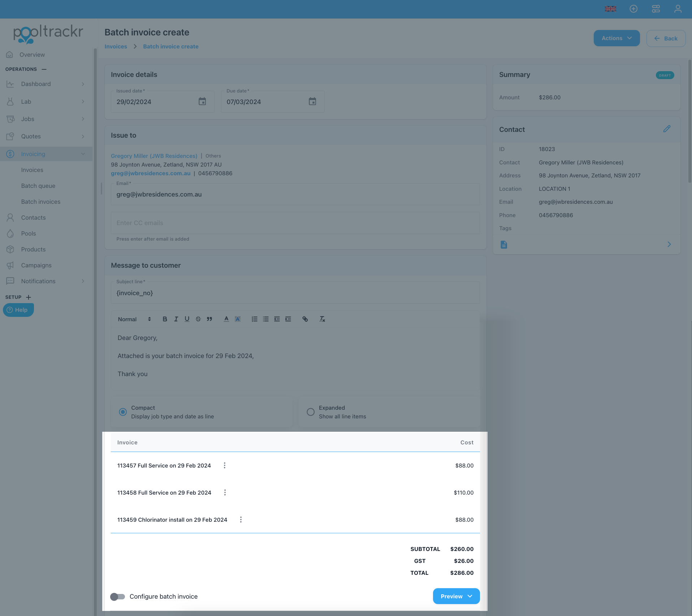Viewport: 692px width, 616px height.
Task: Open calendar picker for Issued date
Action: point(202,102)
